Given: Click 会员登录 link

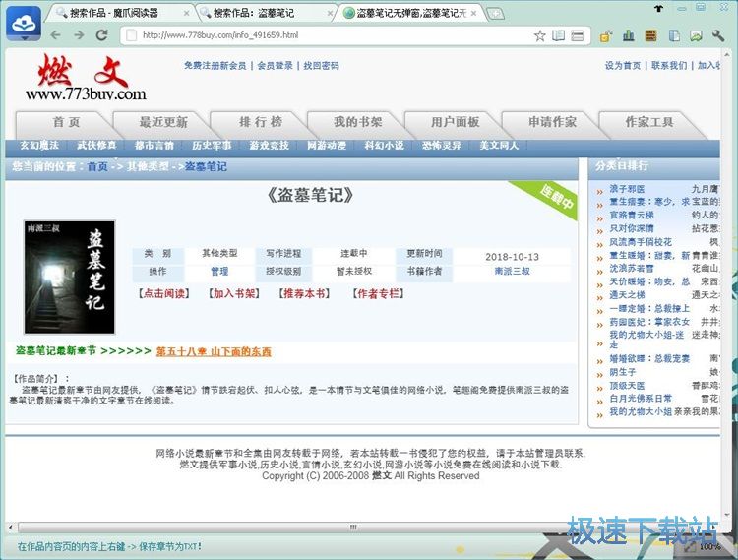Looking at the screenshot, I should (275, 66).
